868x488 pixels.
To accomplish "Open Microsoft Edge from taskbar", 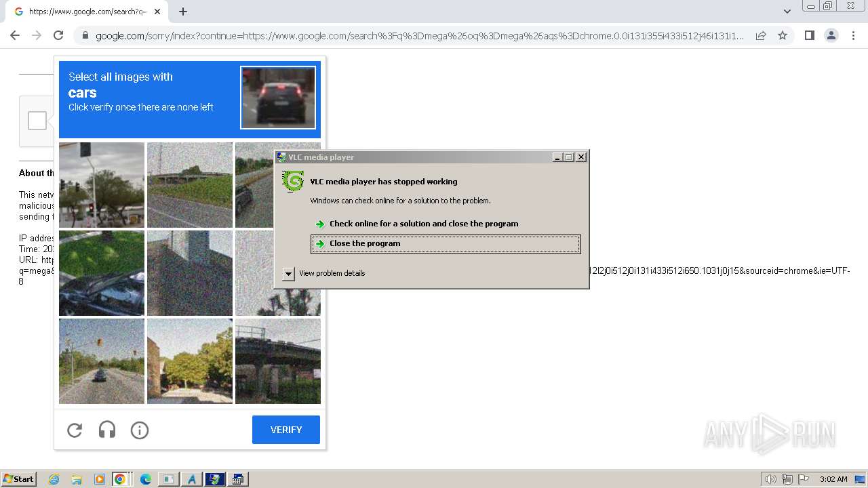I will click(x=145, y=479).
